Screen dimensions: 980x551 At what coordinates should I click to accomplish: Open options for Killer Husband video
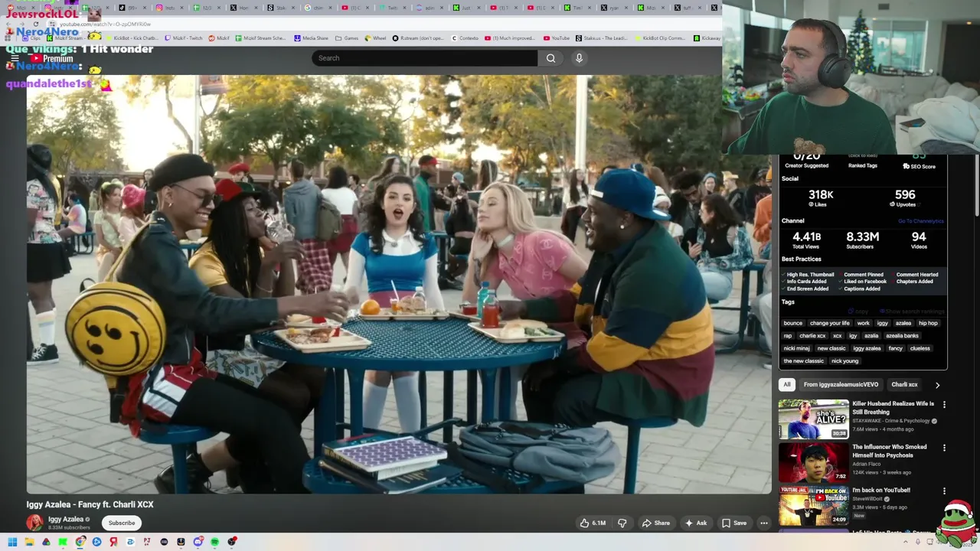click(x=944, y=404)
